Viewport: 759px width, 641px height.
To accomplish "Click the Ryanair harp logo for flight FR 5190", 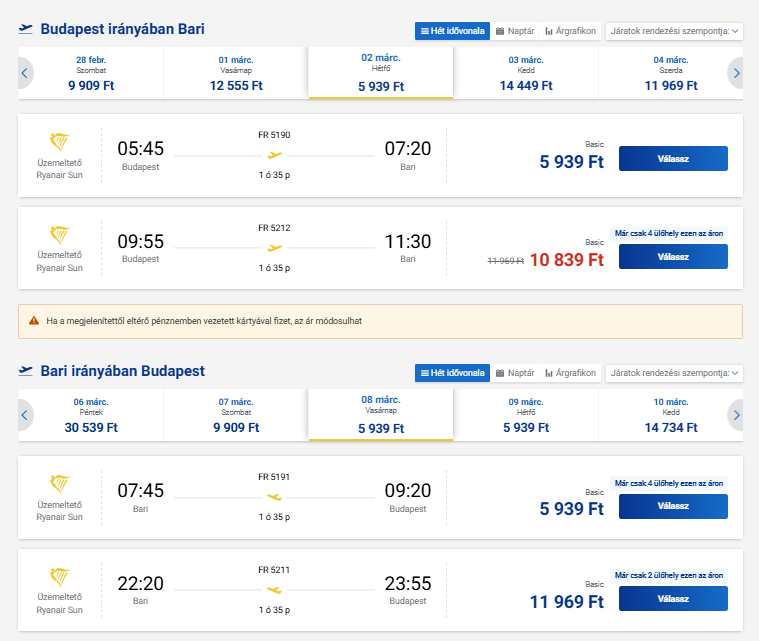I will coord(60,142).
